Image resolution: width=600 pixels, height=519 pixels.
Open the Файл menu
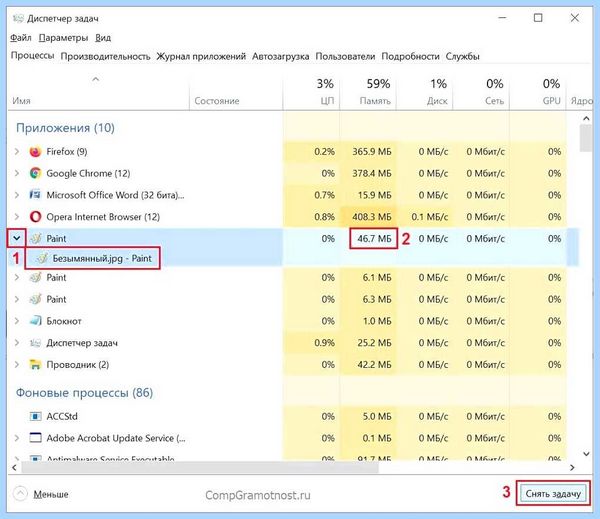pyautogui.click(x=21, y=38)
